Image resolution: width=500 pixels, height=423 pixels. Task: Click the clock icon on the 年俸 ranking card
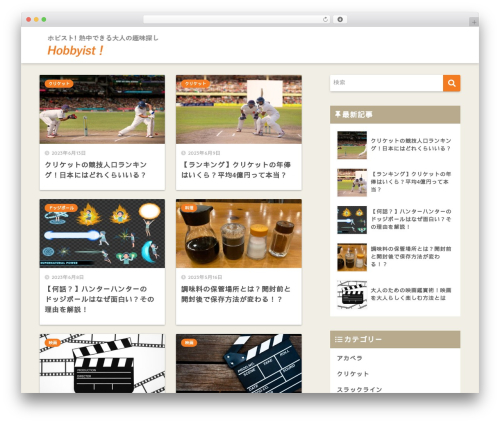(x=183, y=153)
